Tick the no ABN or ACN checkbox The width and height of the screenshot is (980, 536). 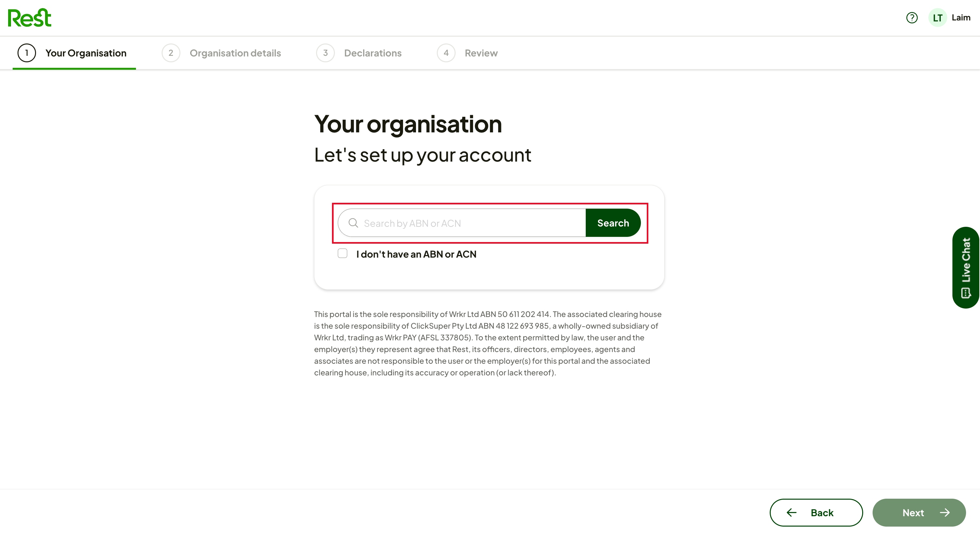pos(342,253)
